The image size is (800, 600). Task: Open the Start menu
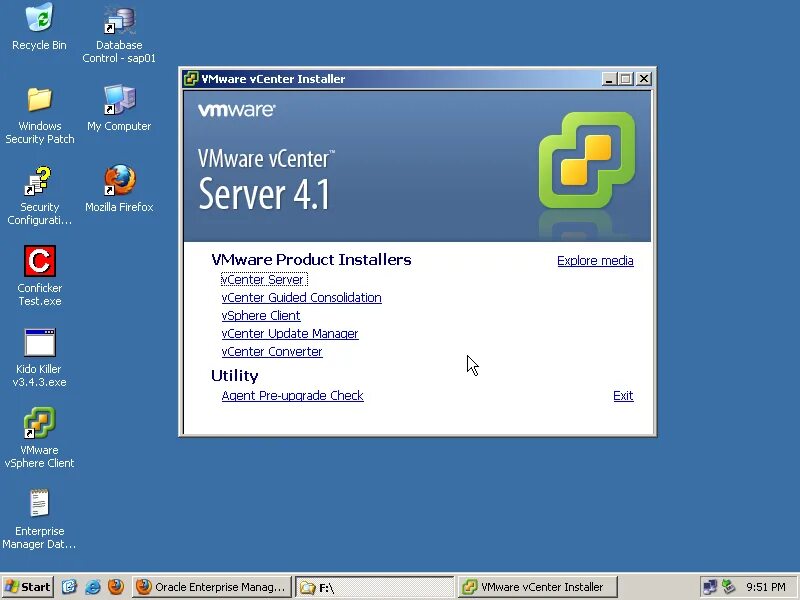[x=26, y=587]
